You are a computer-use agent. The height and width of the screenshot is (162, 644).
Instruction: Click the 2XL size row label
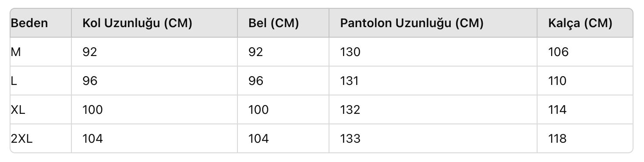pos(22,138)
